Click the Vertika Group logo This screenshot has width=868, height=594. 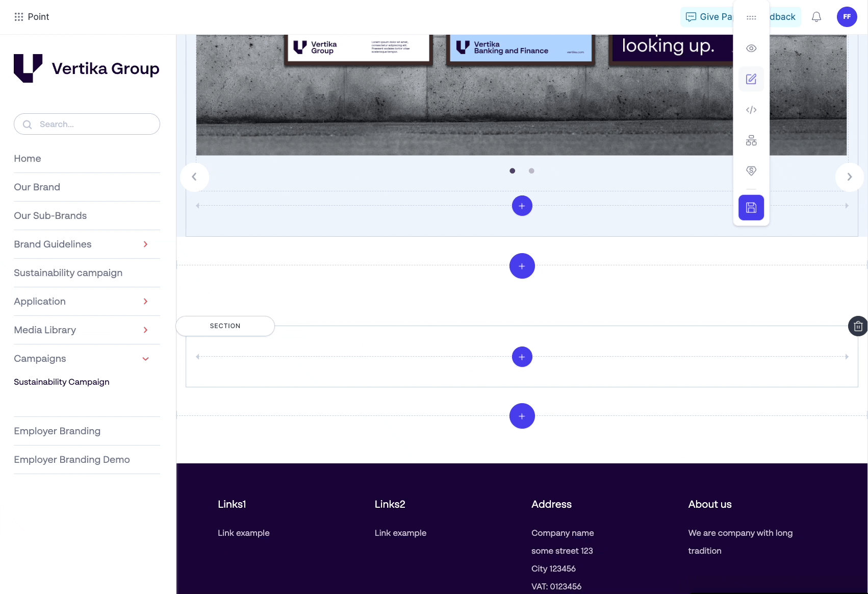pyautogui.click(x=87, y=68)
